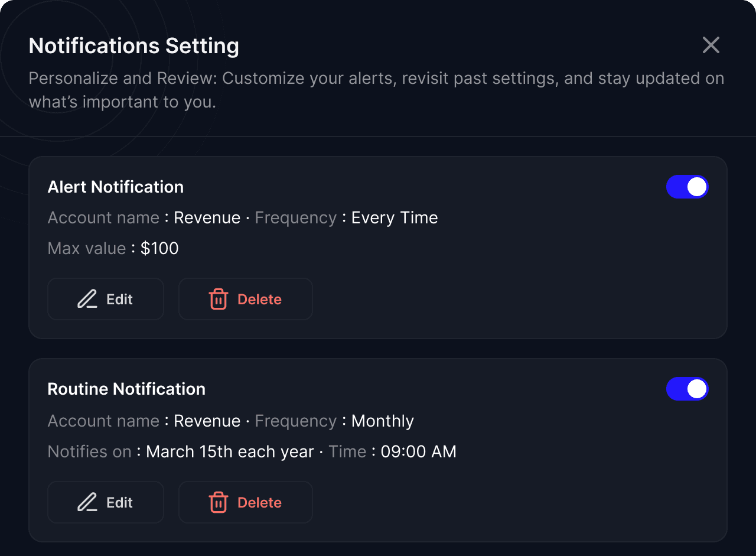756x556 pixels.
Task: Click the 09:00 AM time value
Action: (x=419, y=452)
